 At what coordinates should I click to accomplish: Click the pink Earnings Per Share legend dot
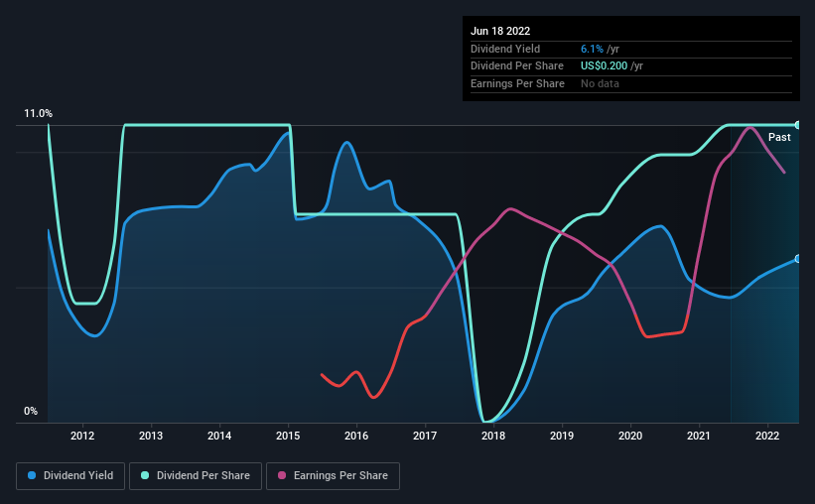point(282,475)
